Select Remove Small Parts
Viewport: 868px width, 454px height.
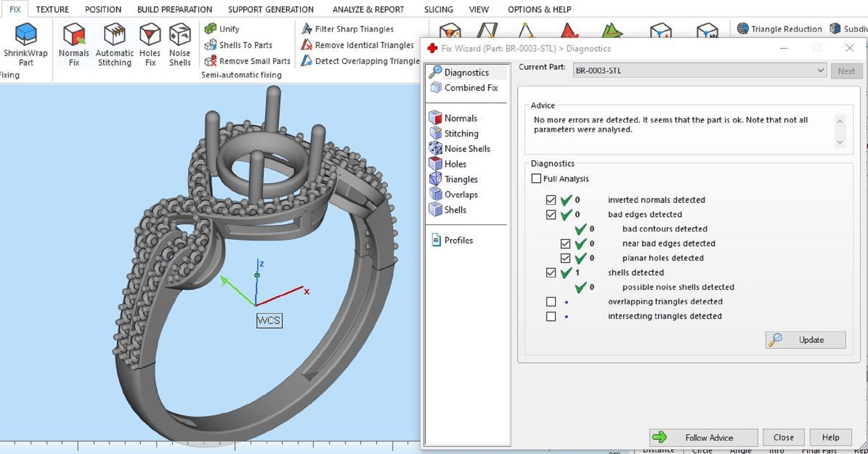click(247, 61)
